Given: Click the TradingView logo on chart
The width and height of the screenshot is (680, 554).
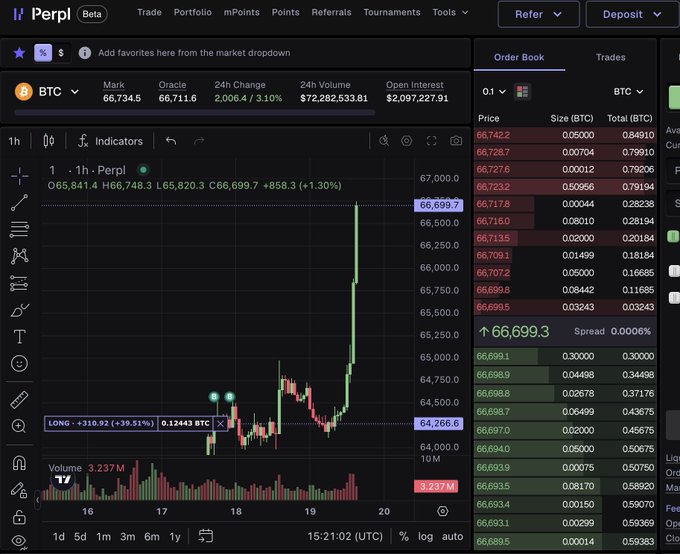Looking at the screenshot, I should (63, 480).
